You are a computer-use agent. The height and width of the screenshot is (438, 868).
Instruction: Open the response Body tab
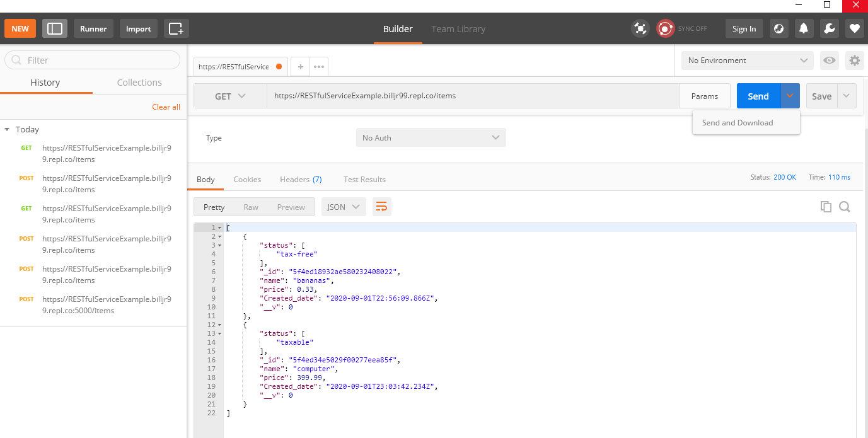205,179
